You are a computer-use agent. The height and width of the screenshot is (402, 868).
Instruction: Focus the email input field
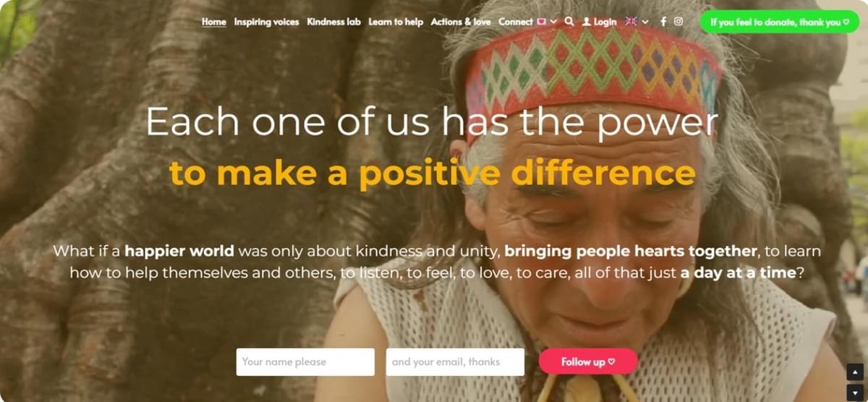point(455,362)
